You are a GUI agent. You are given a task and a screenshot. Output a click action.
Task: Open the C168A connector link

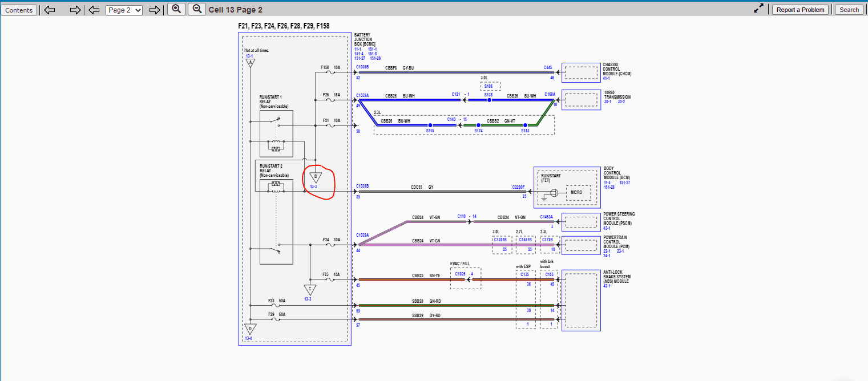[550, 94]
